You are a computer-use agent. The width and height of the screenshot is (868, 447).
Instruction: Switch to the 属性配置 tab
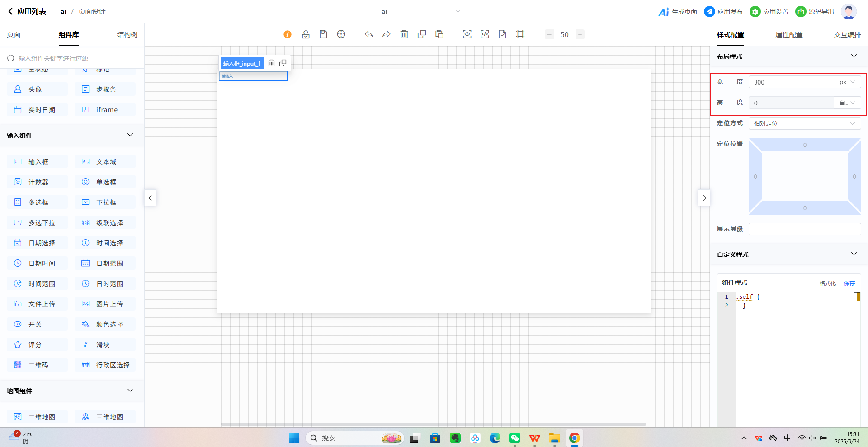pos(789,35)
